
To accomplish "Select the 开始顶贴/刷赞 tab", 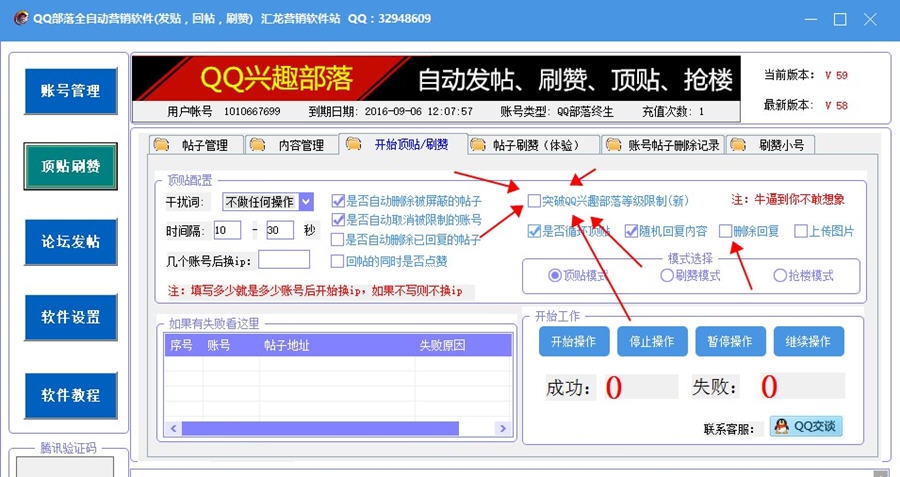I will click(403, 144).
